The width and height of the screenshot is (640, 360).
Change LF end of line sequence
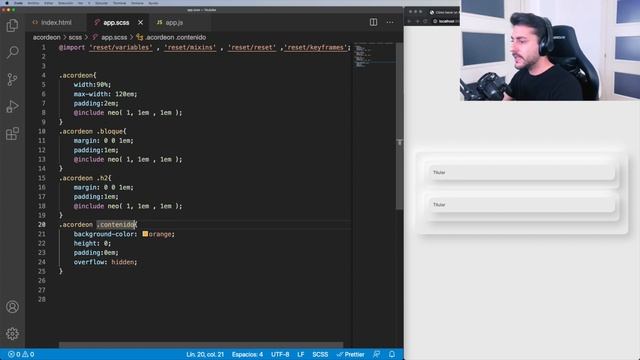coord(301,354)
